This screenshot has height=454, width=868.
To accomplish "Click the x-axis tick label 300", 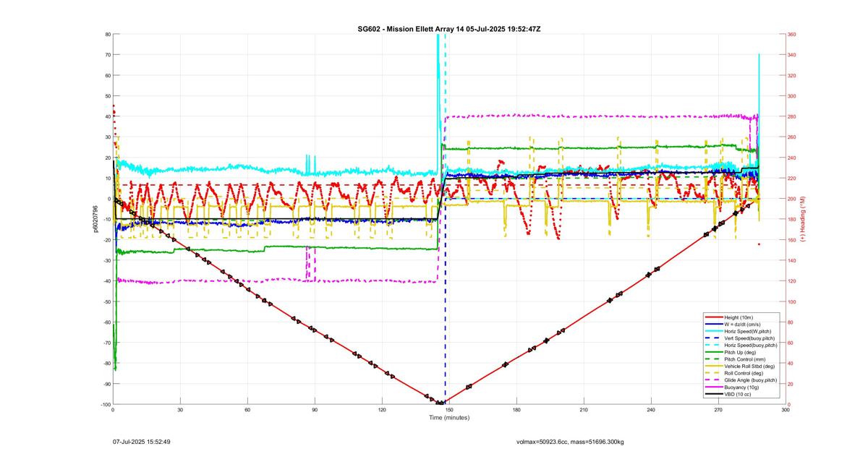I will pos(786,410).
